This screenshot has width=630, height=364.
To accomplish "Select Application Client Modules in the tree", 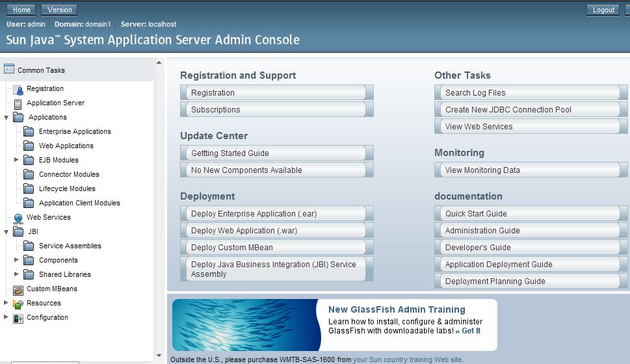I will [x=79, y=203].
